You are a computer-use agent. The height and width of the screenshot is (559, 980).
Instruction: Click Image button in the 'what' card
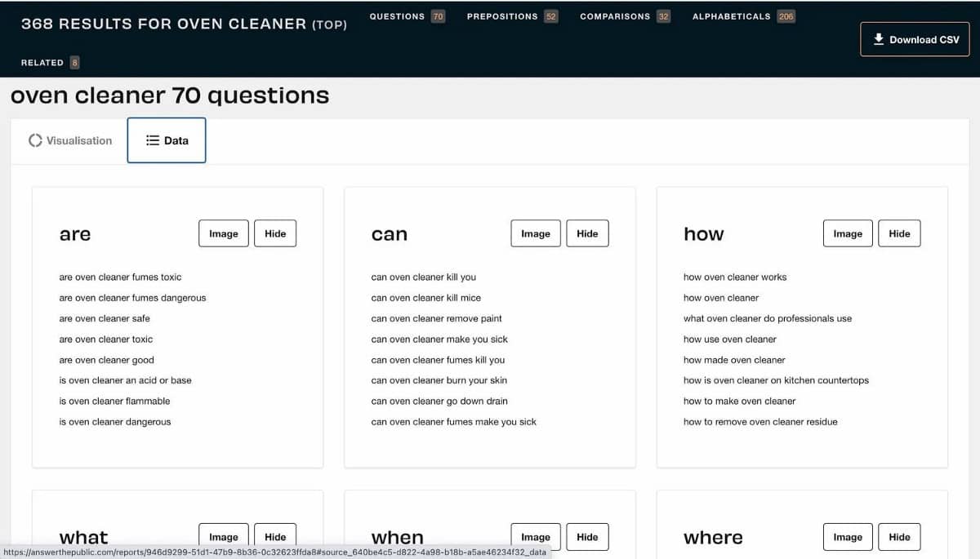[x=224, y=537]
